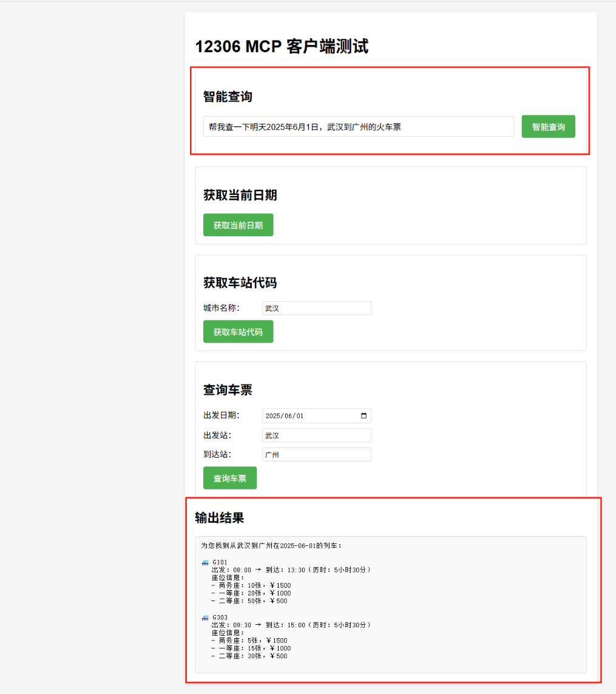
Task: Click the 城市名称 label
Action: coord(222,308)
